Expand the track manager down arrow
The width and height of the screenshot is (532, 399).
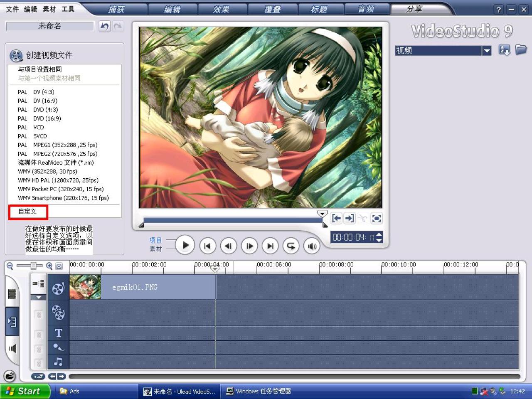pyautogui.click(x=39, y=297)
